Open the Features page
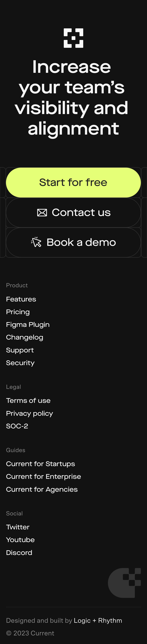Viewport: 147px width, 644px height. click(x=21, y=299)
